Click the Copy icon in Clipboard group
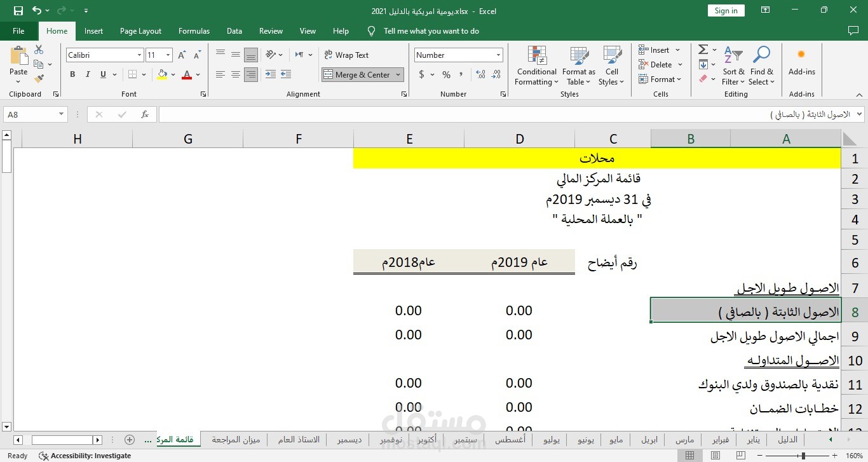This screenshot has height=462, width=868. (x=39, y=64)
